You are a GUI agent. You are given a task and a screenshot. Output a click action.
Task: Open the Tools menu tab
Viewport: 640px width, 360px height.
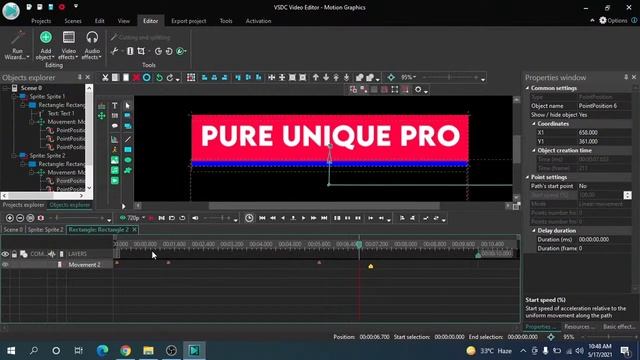pyautogui.click(x=226, y=21)
